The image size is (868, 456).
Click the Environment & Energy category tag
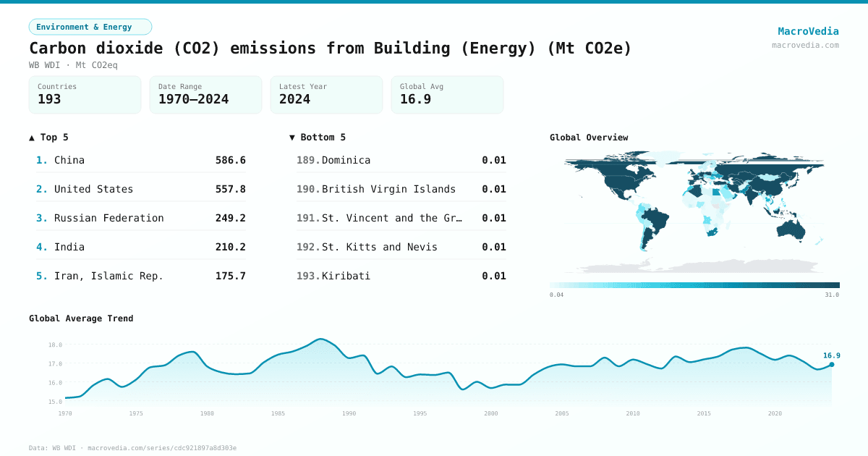point(90,27)
